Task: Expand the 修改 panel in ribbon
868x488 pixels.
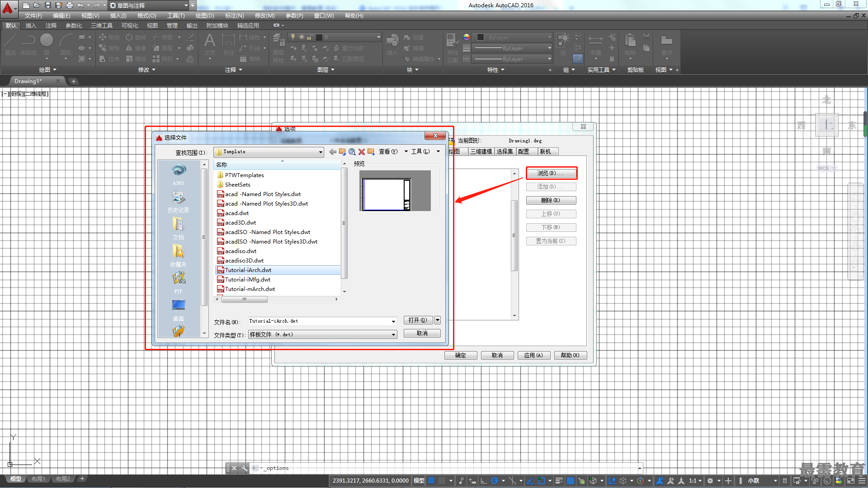Action: 147,70
